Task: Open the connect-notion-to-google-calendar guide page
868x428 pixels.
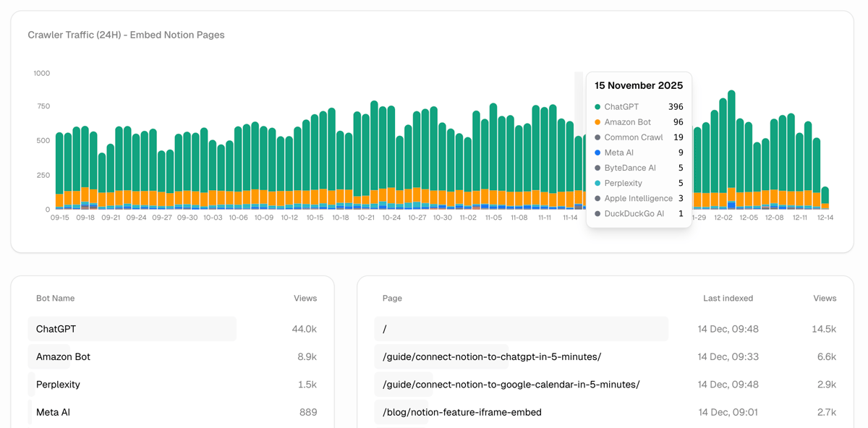Action: (x=511, y=385)
